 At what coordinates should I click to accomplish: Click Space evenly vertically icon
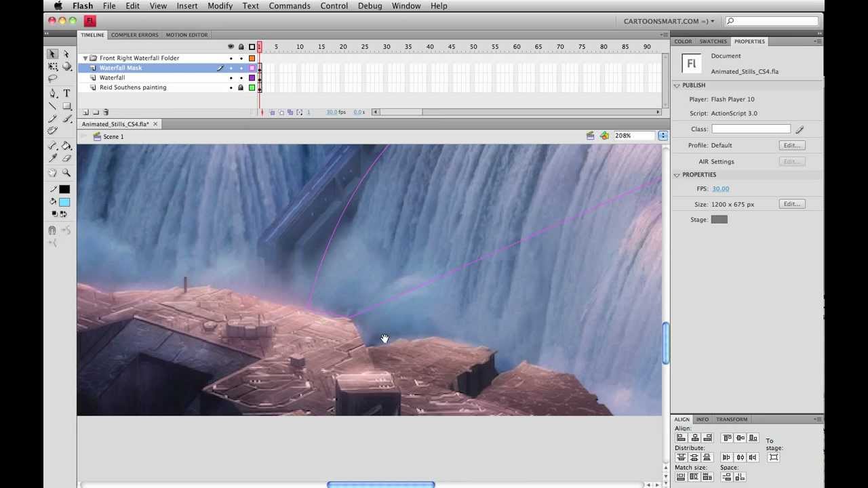click(x=727, y=477)
